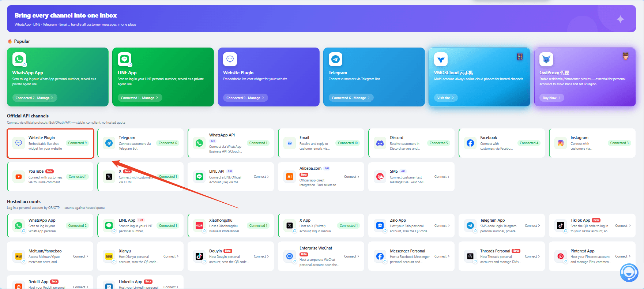This screenshot has height=289, width=644.
Task: Click the Email envelope icon
Action: pyautogui.click(x=290, y=143)
